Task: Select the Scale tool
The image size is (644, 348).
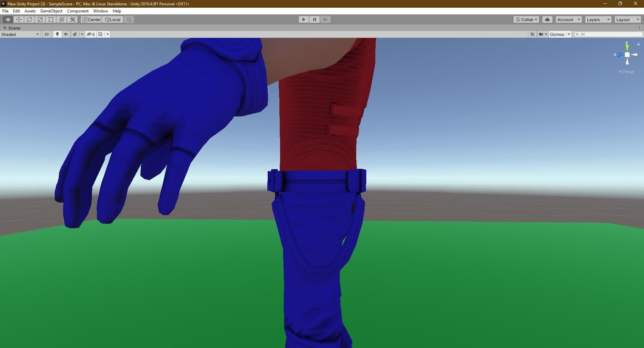Action: click(x=40, y=19)
